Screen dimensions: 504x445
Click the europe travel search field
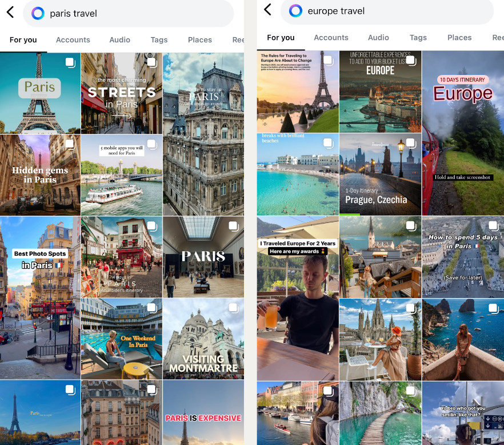(x=400, y=11)
